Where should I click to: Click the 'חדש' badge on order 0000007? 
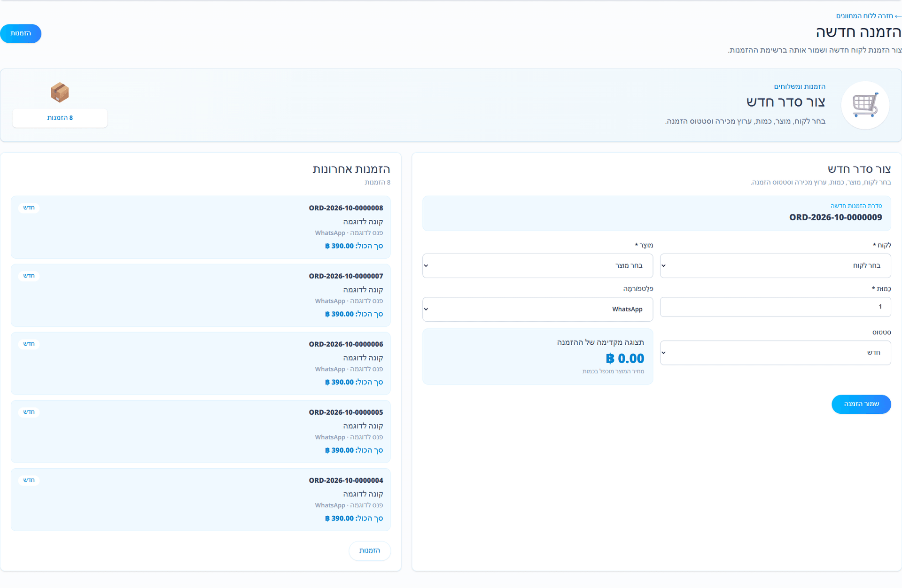[29, 276]
